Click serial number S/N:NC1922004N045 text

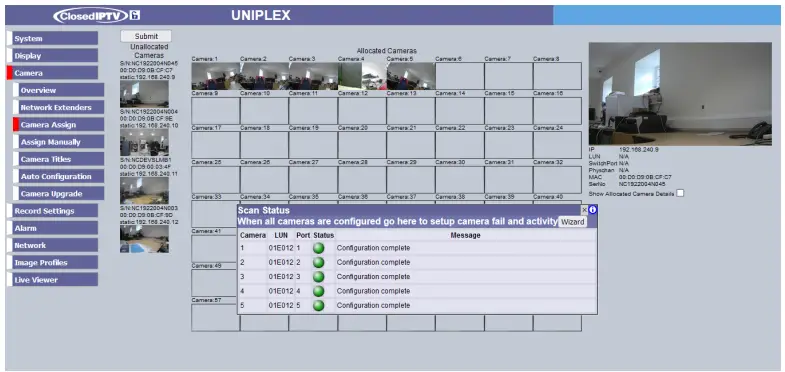click(149, 64)
